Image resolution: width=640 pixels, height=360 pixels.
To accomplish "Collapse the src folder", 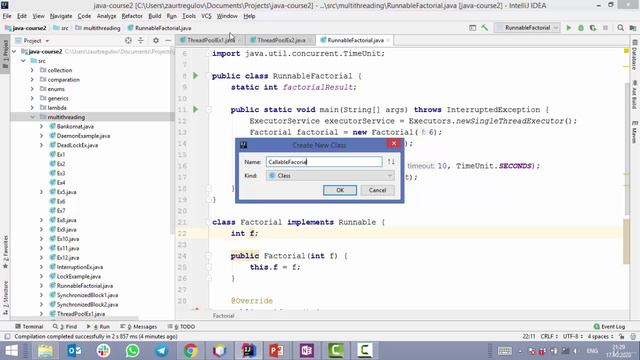I will pos(23,61).
